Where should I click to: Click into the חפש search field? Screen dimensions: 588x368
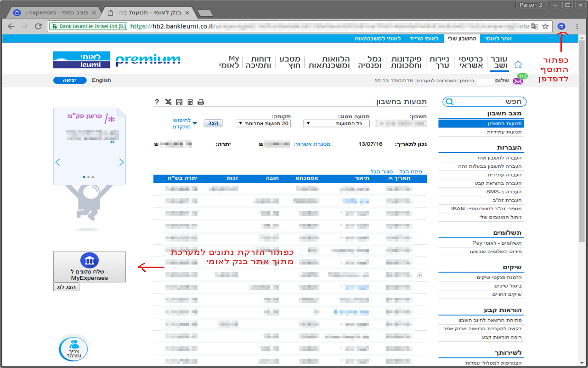tap(485, 102)
